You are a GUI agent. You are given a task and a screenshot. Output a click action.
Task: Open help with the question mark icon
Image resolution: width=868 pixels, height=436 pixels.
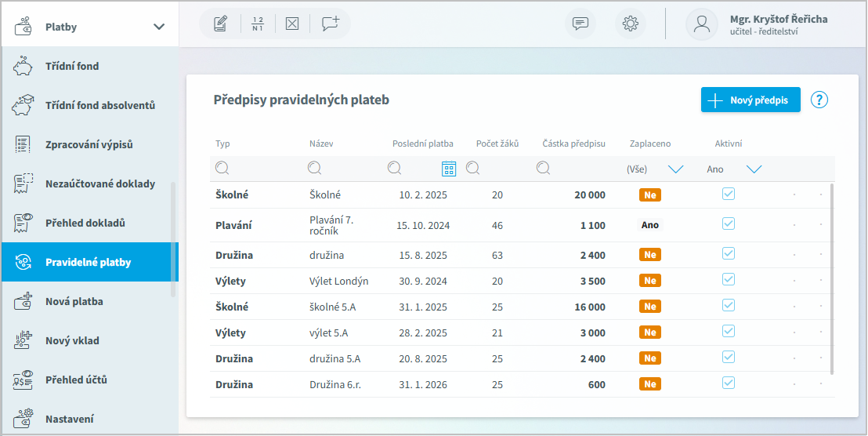[x=819, y=100]
